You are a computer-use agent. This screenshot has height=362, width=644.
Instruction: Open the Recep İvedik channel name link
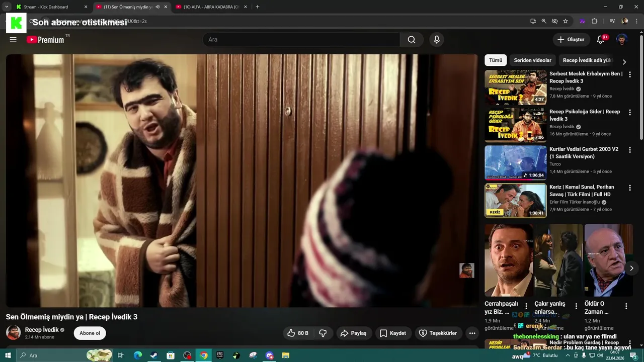click(x=42, y=330)
